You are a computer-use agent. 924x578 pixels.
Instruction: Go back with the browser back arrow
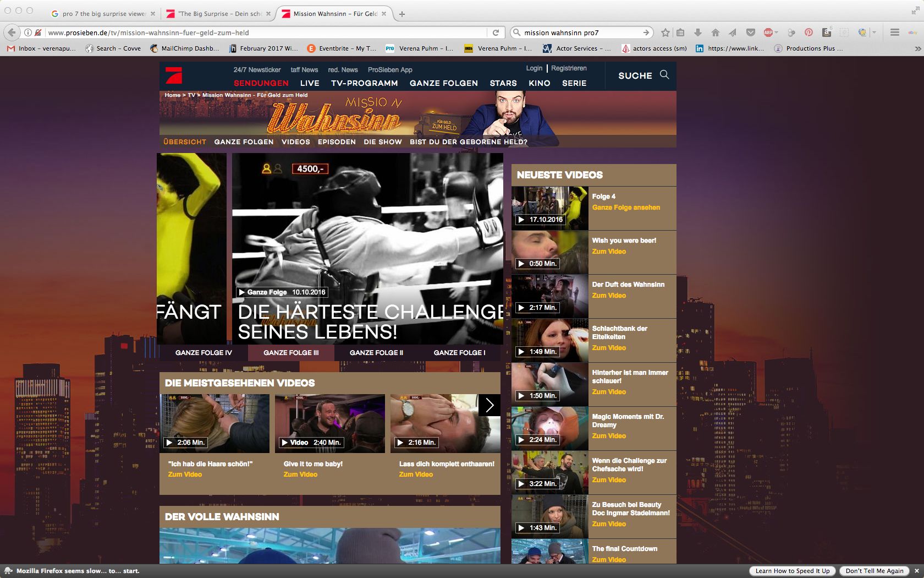[x=12, y=32]
